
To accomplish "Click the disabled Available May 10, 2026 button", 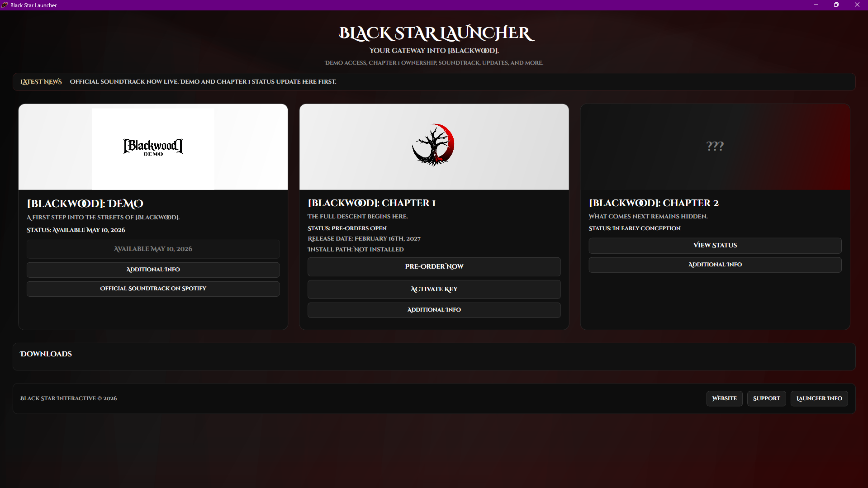I will pos(153,249).
